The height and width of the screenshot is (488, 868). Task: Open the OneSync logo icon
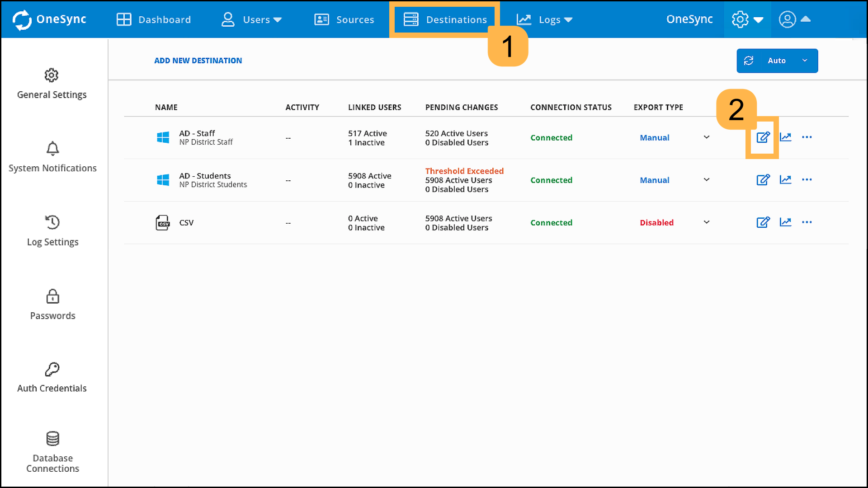pyautogui.click(x=22, y=19)
